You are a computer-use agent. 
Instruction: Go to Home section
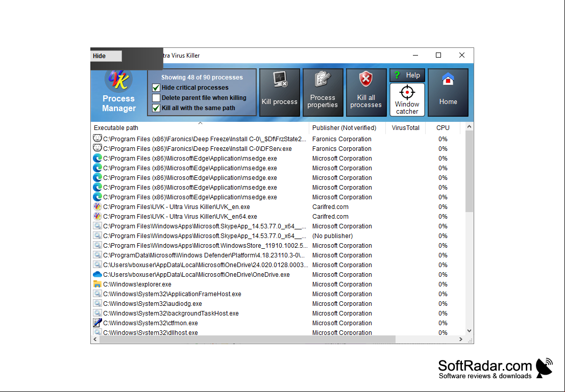448,92
